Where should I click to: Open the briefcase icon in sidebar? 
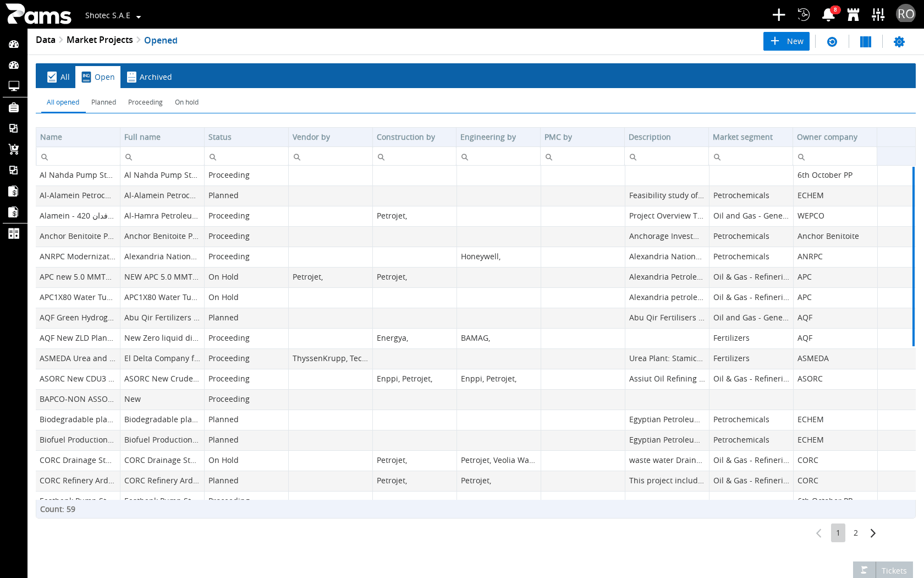14,107
